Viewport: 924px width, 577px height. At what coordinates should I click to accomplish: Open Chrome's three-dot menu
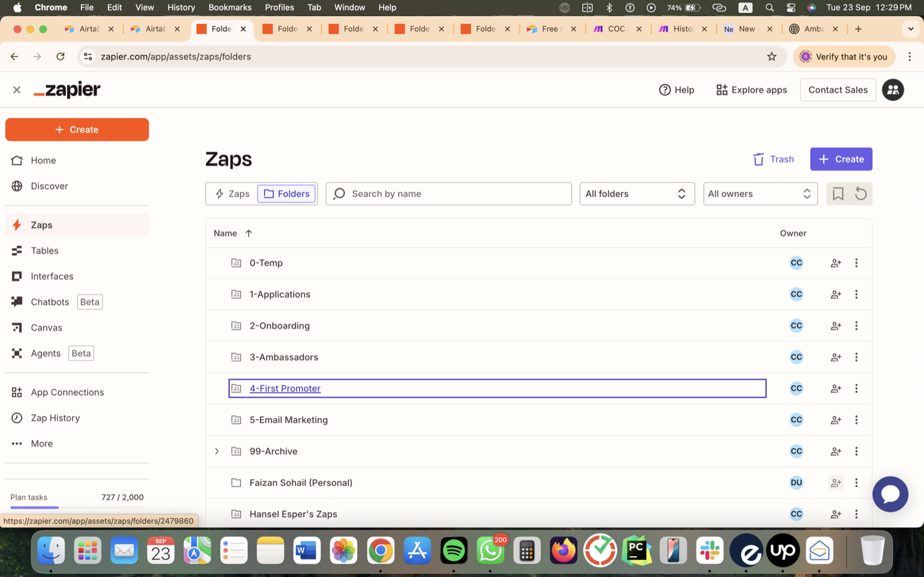[909, 57]
